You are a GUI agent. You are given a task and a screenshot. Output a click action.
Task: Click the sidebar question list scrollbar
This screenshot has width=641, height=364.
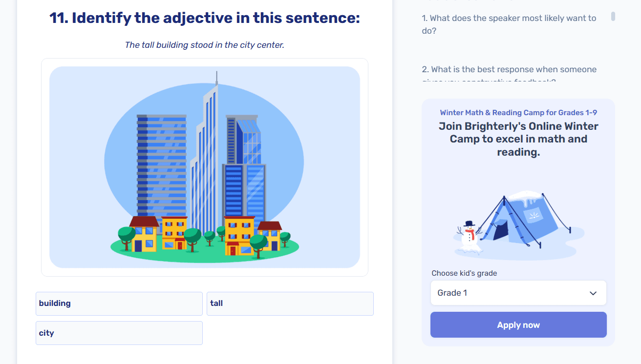point(613,17)
